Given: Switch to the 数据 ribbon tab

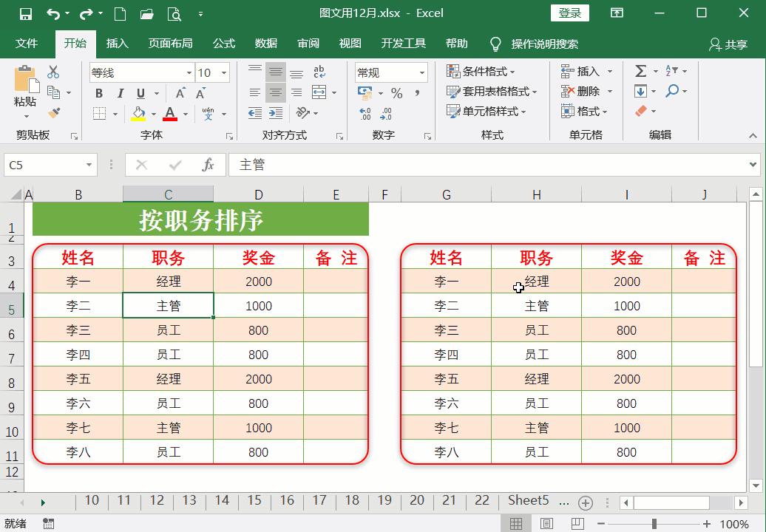Looking at the screenshot, I should pyautogui.click(x=265, y=44).
